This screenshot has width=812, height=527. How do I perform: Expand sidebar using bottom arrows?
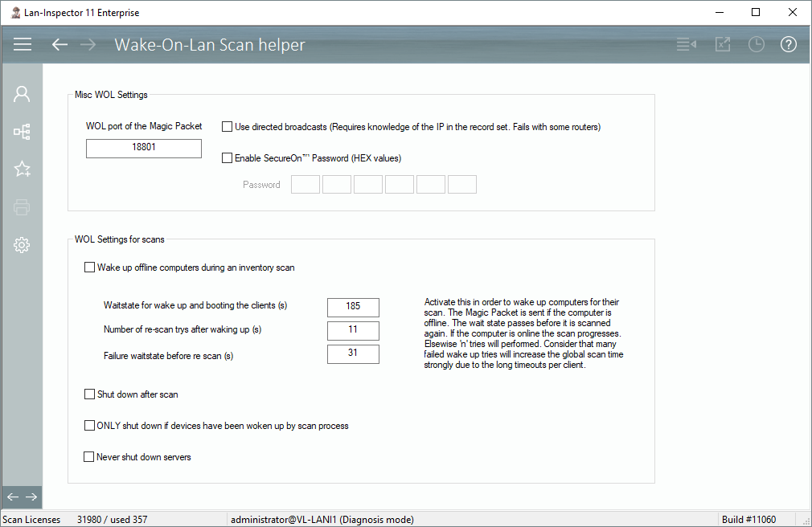pyautogui.click(x=22, y=497)
